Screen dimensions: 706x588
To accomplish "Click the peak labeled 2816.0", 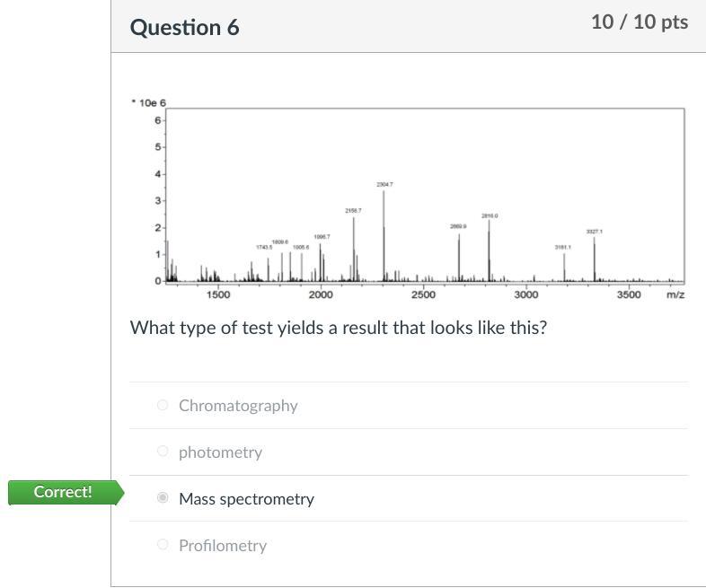I will click(x=489, y=247).
